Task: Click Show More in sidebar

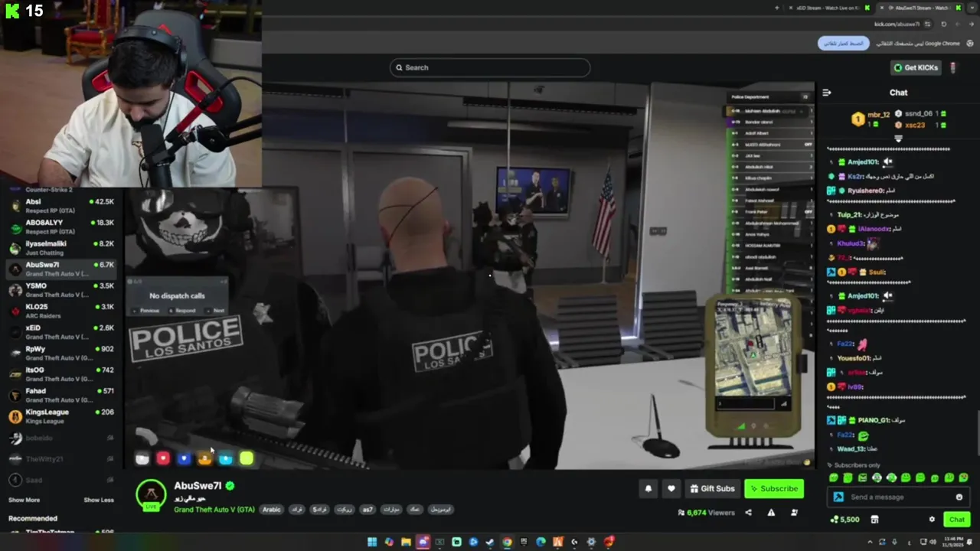Action: (24, 500)
